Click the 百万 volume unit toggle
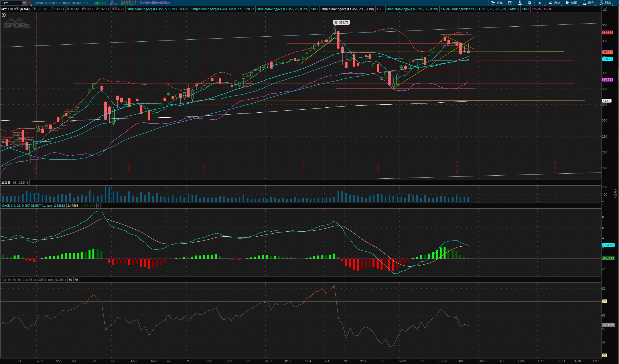Viewport: 619px width, 364px height. (x=616, y=193)
